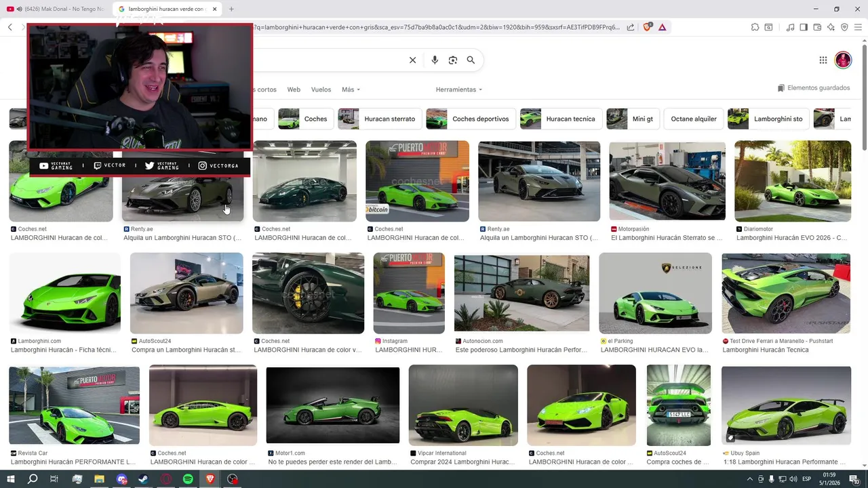Open Spotify from the taskbar
This screenshot has height=488, width=868.
pyautogui.click(x=188, y=479)
